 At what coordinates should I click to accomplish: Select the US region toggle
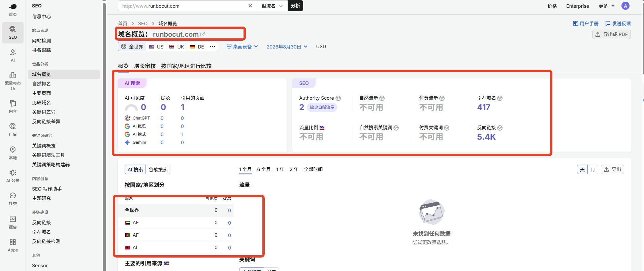point(156,46)
